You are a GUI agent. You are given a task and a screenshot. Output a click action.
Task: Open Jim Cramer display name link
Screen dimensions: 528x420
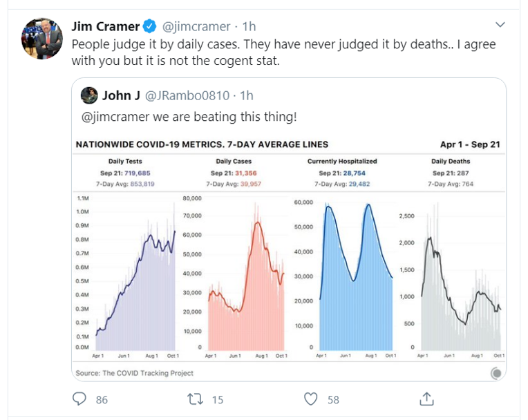click(105, 27)
